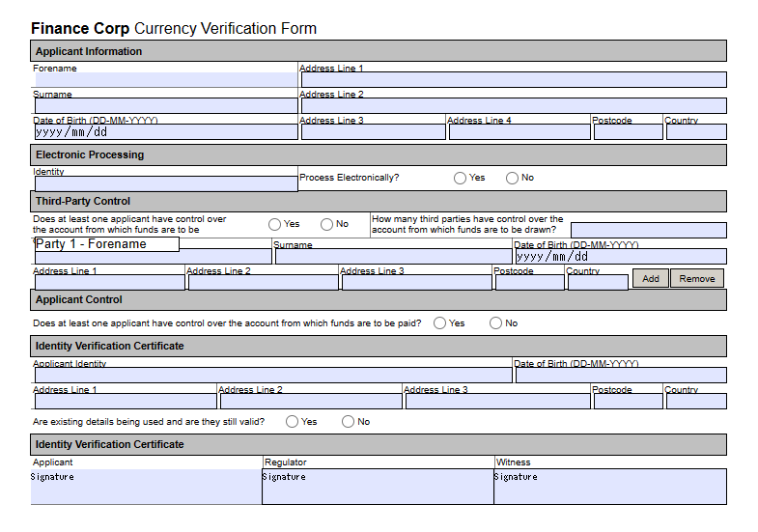Click third party Postcode field
Image resolution: width=758 pixels, height=532 pixels.
pyautogui.click(x=530, y=283)
